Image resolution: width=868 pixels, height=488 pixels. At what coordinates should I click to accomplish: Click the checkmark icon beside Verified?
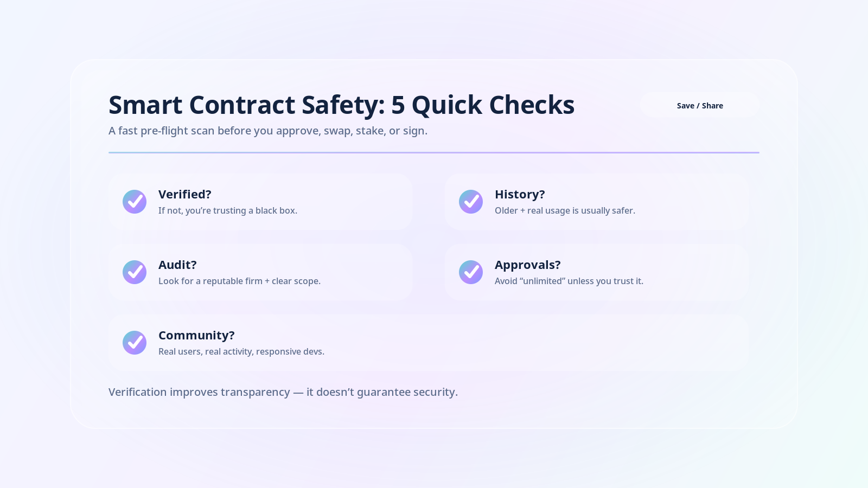coord(135,202)
